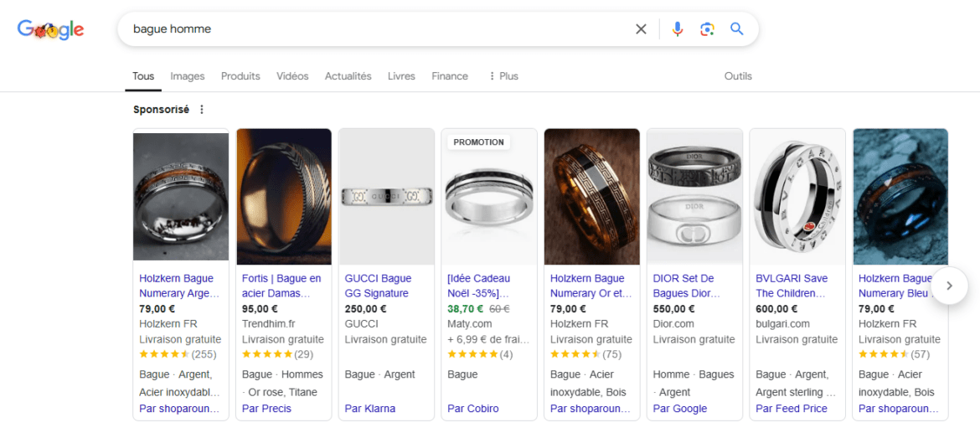980x433 pixels.
Task: Click the Dior.com seller name
Action: 673,323
